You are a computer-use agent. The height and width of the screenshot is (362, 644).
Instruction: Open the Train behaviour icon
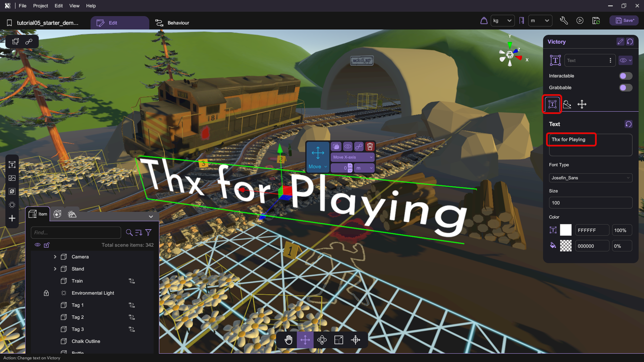click(132, 281)
